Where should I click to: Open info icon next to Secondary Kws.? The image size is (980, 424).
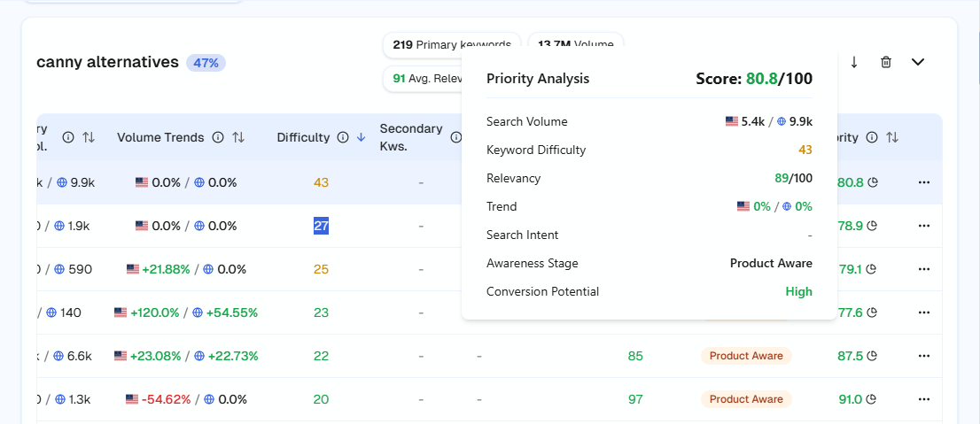point(456,137)
